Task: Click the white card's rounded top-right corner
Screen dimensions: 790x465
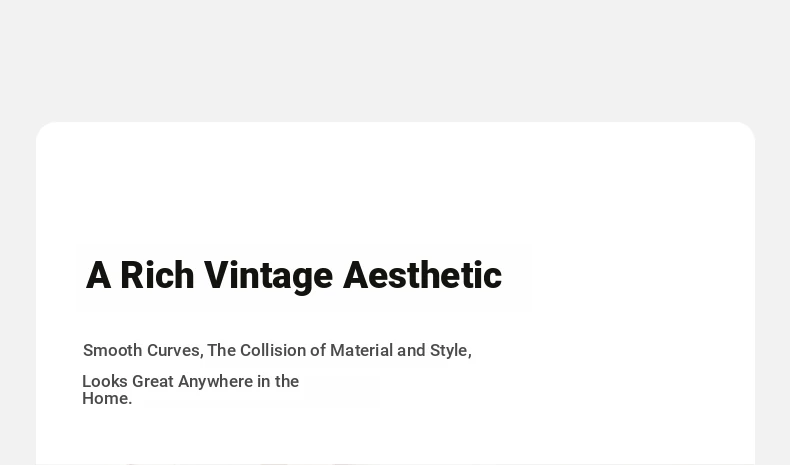Action: 746,130
